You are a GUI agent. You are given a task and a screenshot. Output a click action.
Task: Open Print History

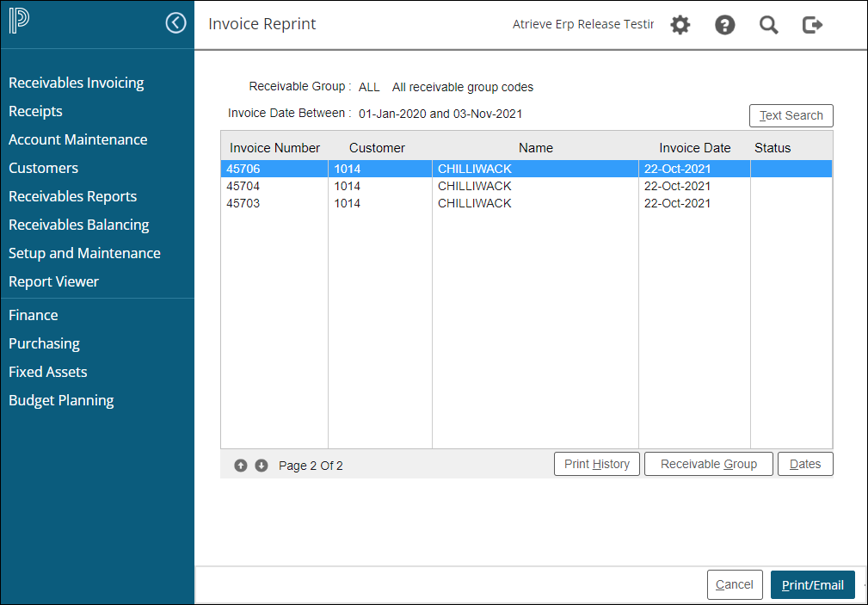[596, 464]
